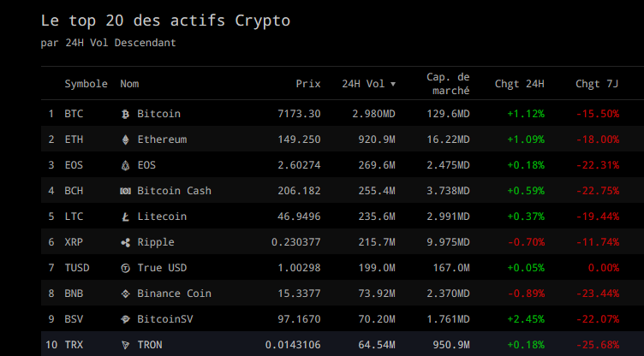Click the EOS coin icon
This screenshot has height=356, width=644.
(x=125, y=165)
